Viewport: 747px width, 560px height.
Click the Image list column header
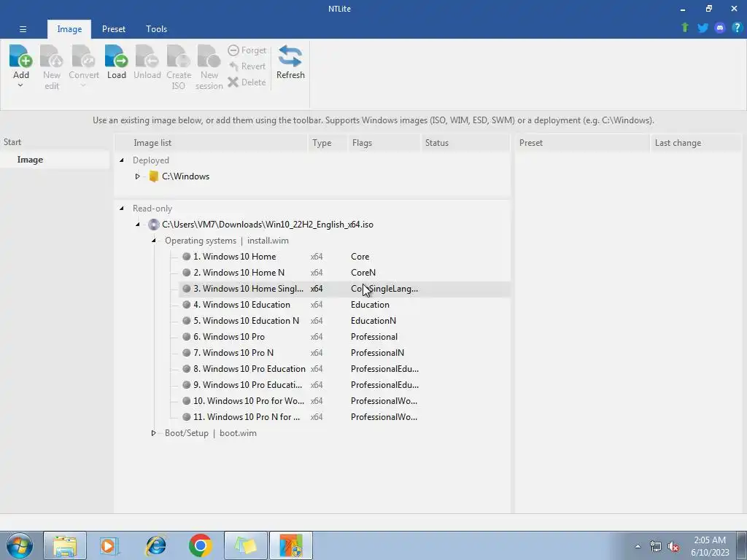point(212,143)
